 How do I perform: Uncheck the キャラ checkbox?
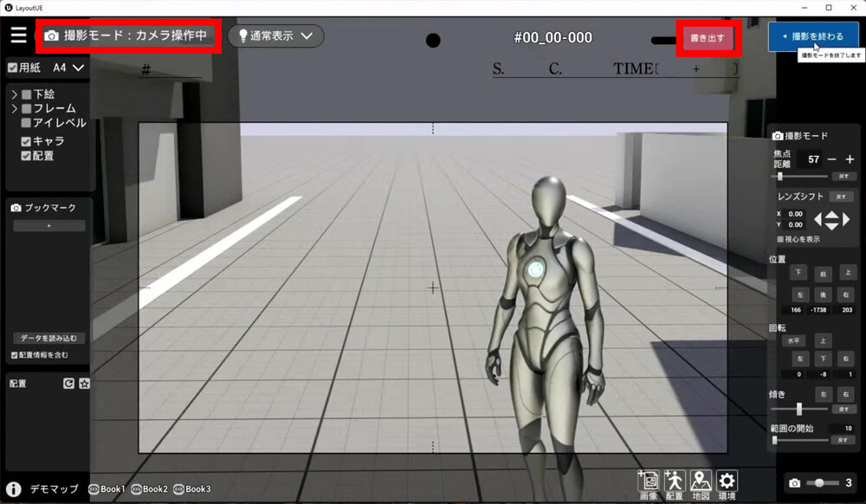[27, 141]
